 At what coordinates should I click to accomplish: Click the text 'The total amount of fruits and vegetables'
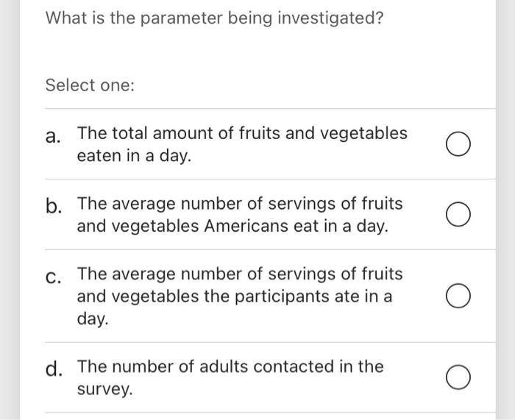(x=242, y=133)
